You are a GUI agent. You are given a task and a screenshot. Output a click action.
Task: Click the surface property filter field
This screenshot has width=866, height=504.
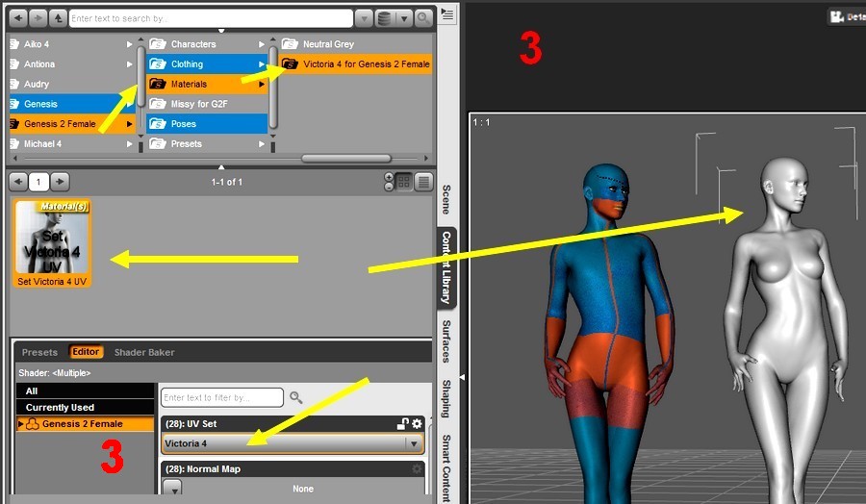(x=222, y=397)
